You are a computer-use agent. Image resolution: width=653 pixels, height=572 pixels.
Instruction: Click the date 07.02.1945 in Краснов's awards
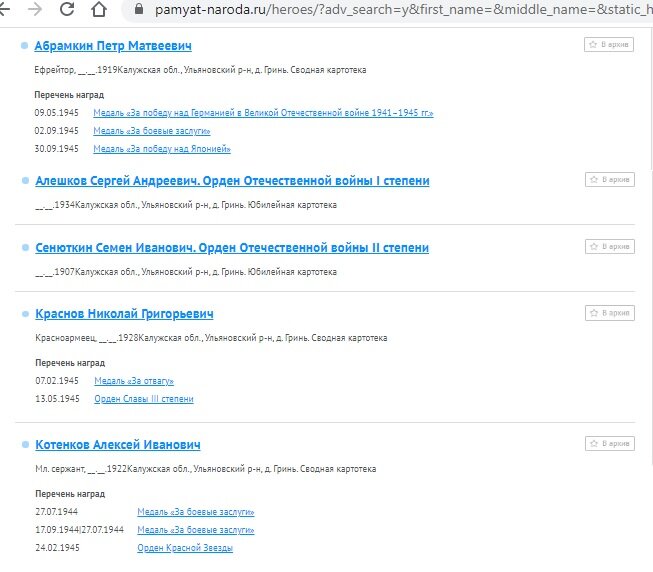pos(57,381)
